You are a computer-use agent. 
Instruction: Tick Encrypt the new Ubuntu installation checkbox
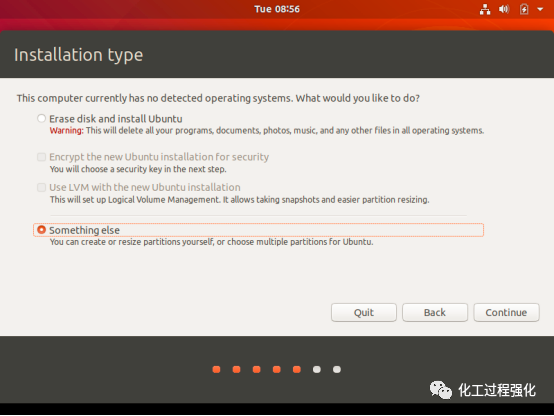tap(41, 157)
